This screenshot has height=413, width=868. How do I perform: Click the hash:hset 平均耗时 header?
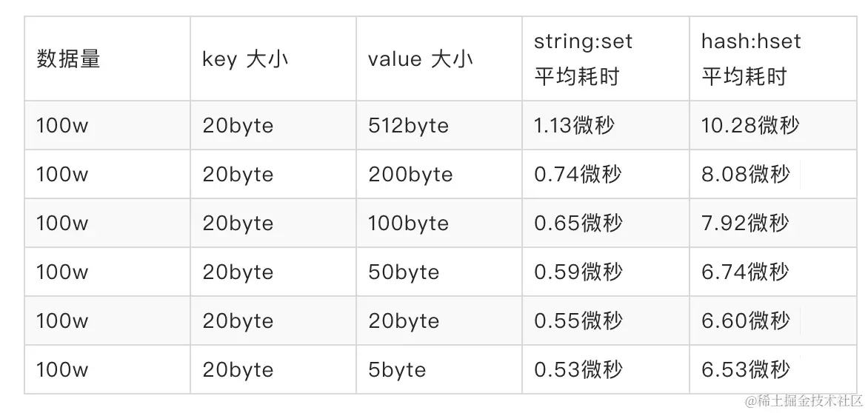tap(751, 59)
